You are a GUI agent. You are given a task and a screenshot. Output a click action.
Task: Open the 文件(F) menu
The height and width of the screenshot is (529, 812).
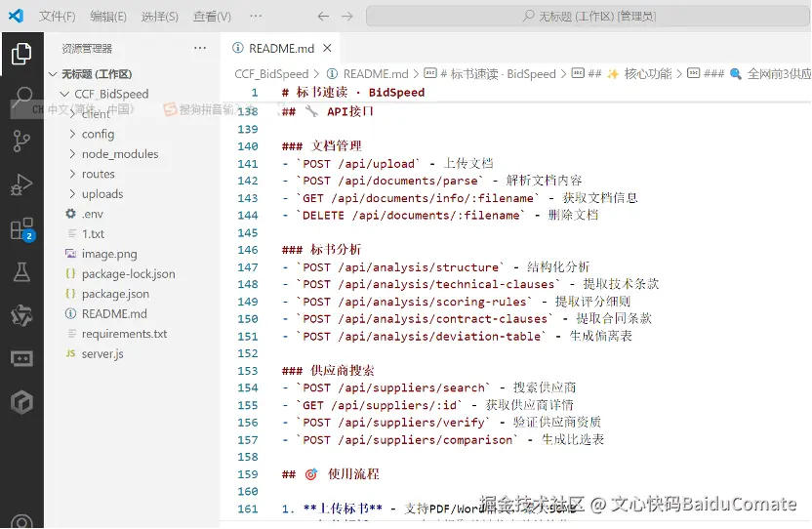[57, 16]
